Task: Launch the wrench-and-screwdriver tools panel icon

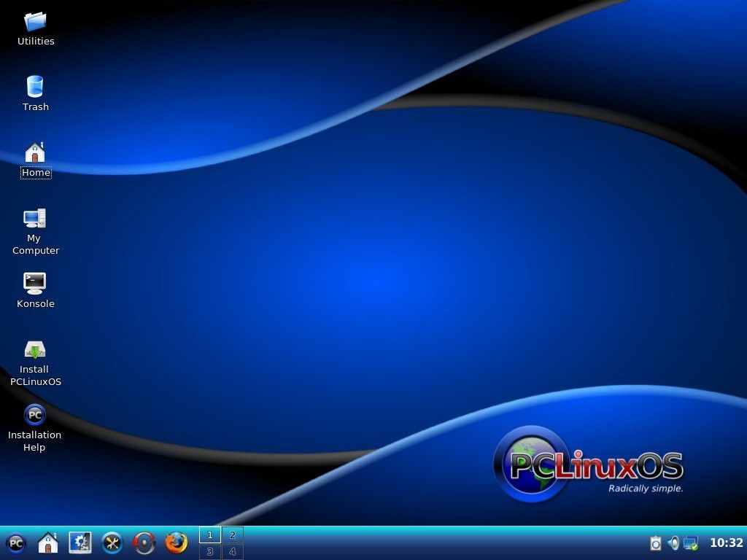Action: 112,543
